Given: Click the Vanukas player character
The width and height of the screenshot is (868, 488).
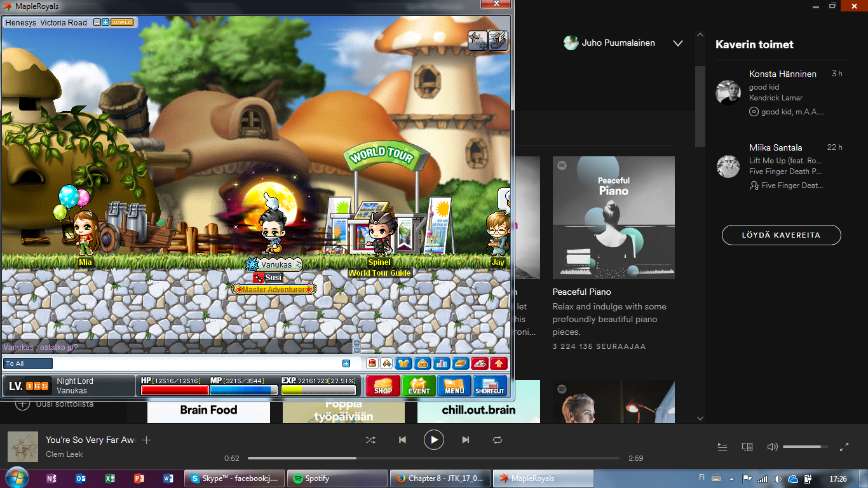Looking at the screenshot, I should point(273,231).
